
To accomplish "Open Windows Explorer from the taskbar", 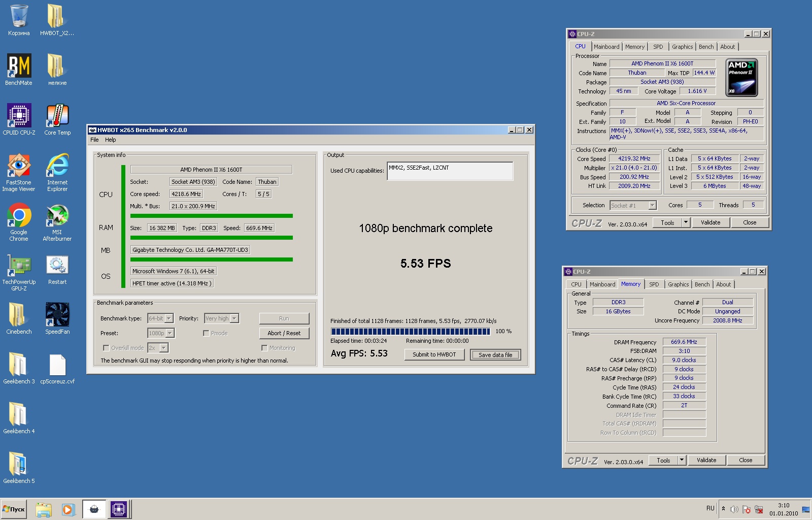I will coord(44,509).
